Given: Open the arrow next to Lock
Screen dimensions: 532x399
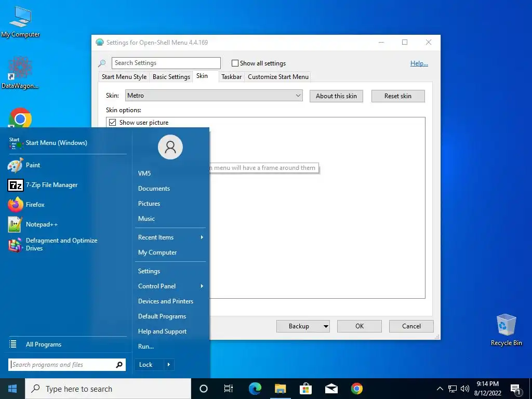Looking at the screenshot, I should coord(169,365).
